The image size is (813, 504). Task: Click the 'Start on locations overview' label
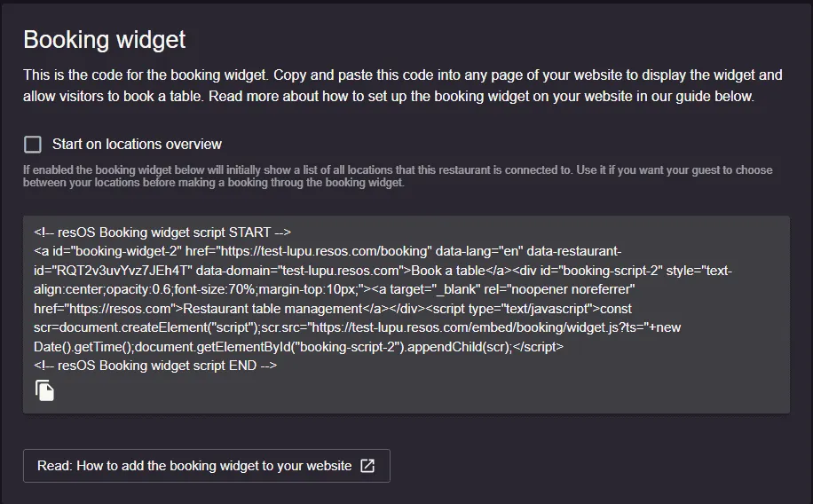coord(137,144)
